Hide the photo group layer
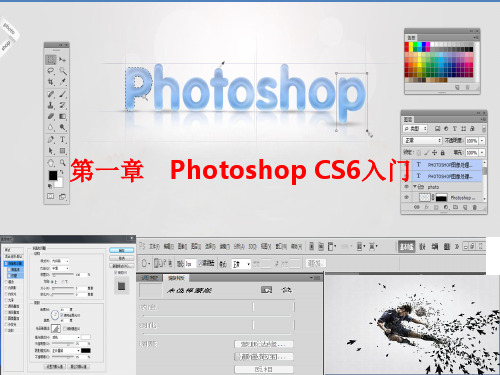 click(406, 187)
